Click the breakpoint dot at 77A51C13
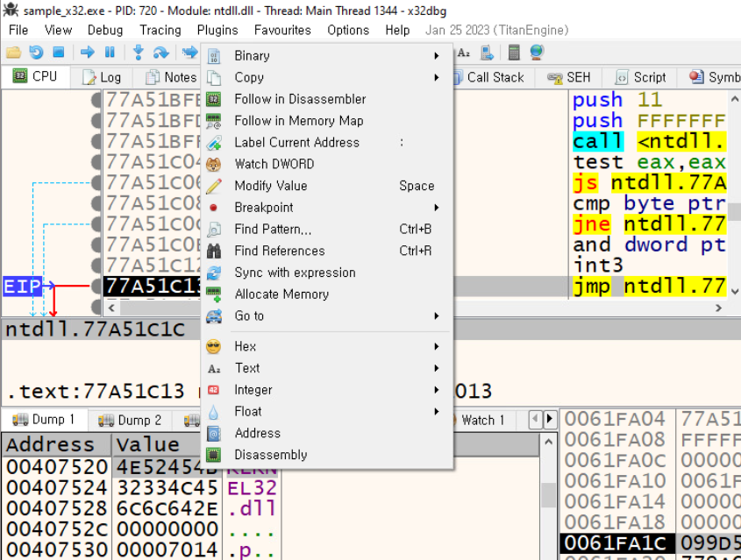This screenshot has width=741, height=560. [x=96, y=287]
